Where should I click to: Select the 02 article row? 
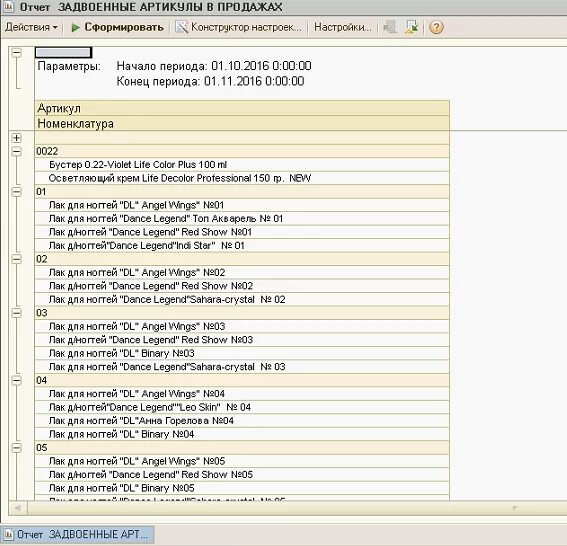(x=242, y=259)
